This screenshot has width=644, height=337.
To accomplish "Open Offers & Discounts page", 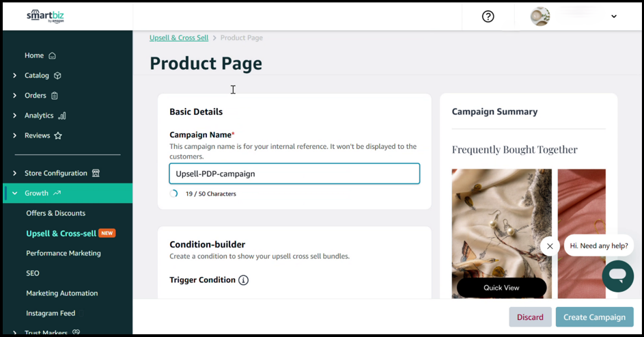I will tap(55, 213).
